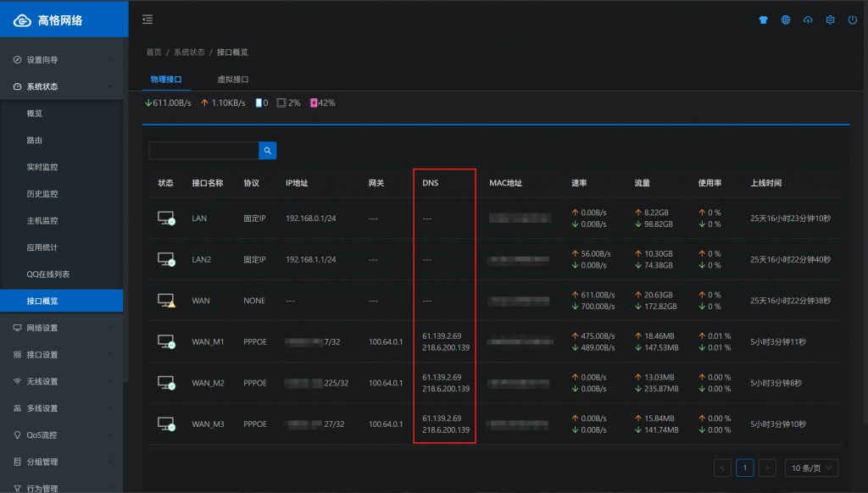Select the 物理接口 tab

click(166, 79)
